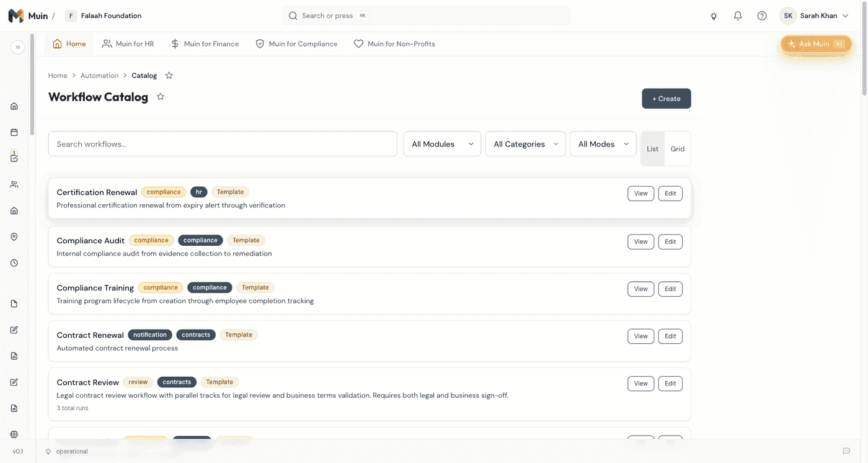
Task: Open notifications via the bell icon
Action: pos(737,15)
